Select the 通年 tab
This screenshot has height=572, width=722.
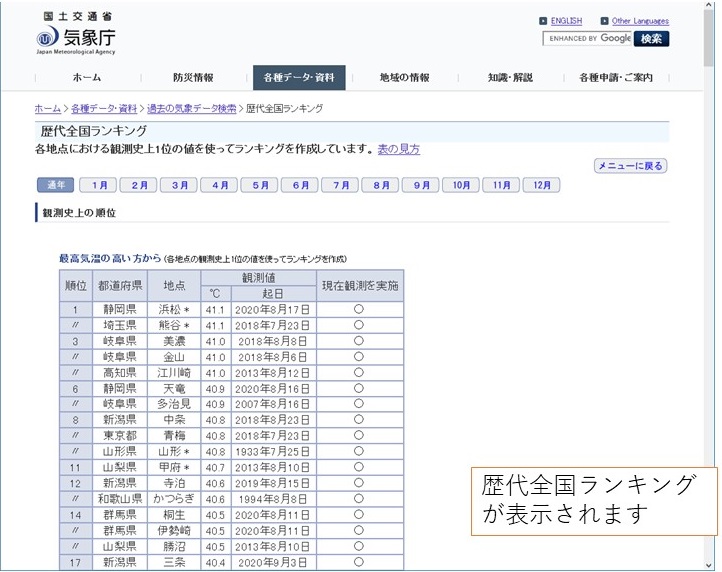[56, 185]
